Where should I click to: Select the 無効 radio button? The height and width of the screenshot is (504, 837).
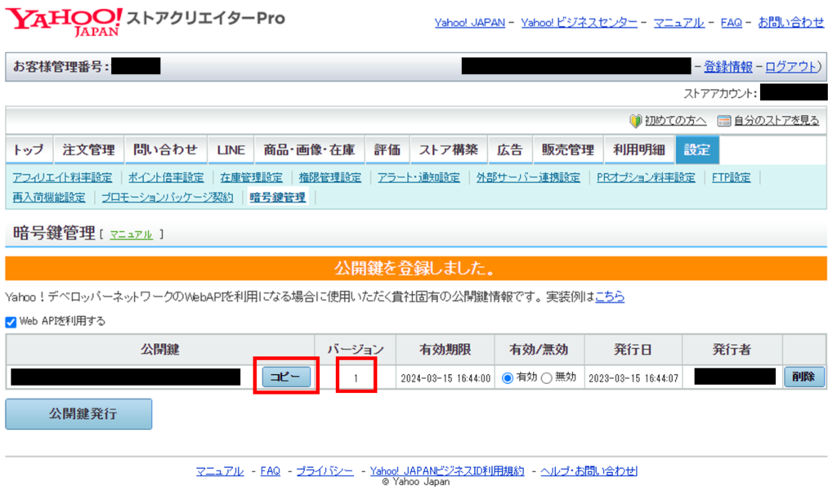coord(546,377)
